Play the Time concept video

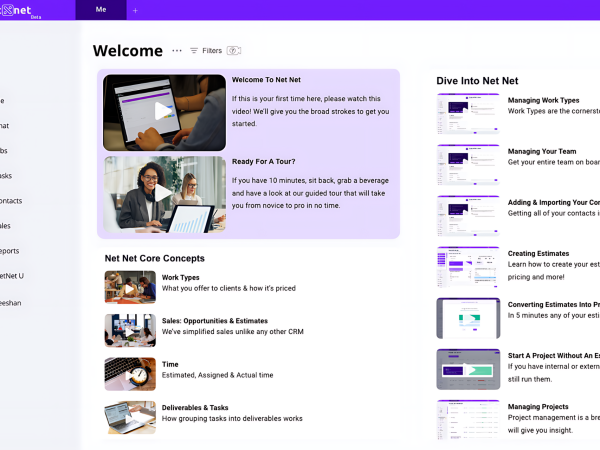coord(130,374)
